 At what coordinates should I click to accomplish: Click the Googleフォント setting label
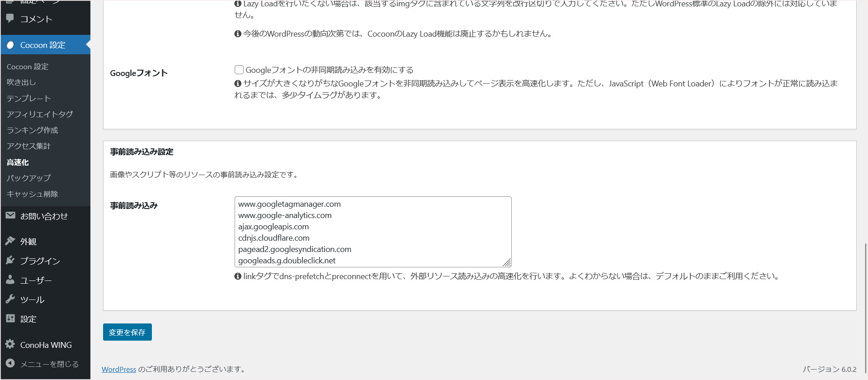point(139,73)
